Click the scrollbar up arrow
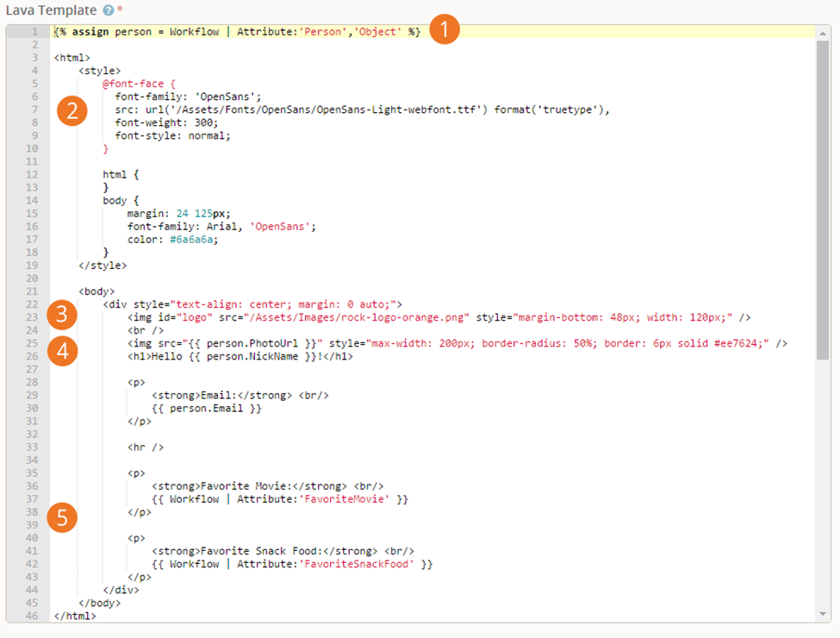840x638 pixels. pos(822,34)
